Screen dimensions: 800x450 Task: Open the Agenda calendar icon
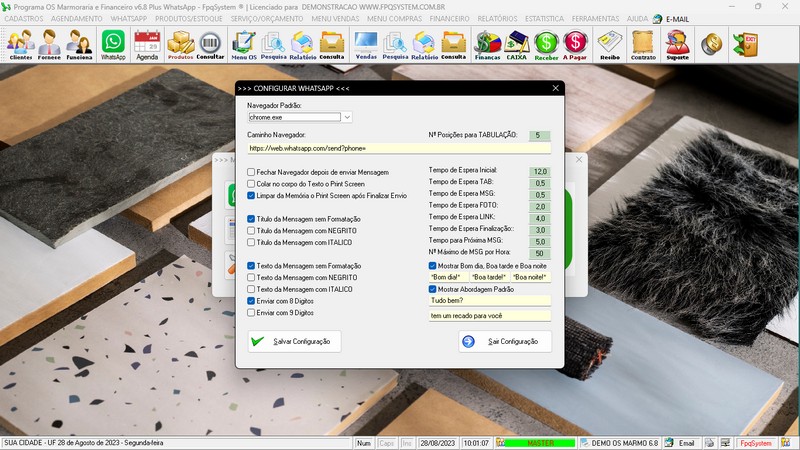coord(147,45)
